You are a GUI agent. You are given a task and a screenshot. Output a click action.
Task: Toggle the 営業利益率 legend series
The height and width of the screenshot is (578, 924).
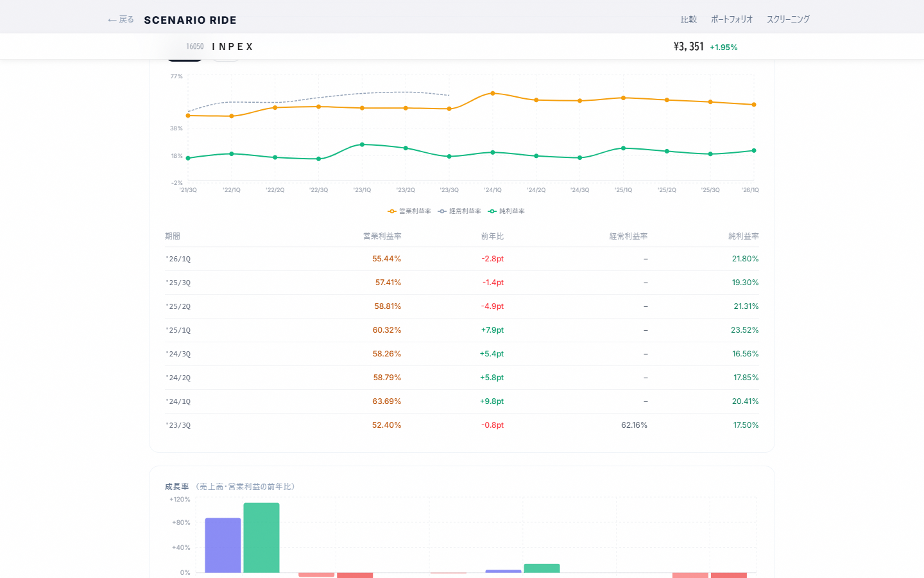[x=409, y=211]
